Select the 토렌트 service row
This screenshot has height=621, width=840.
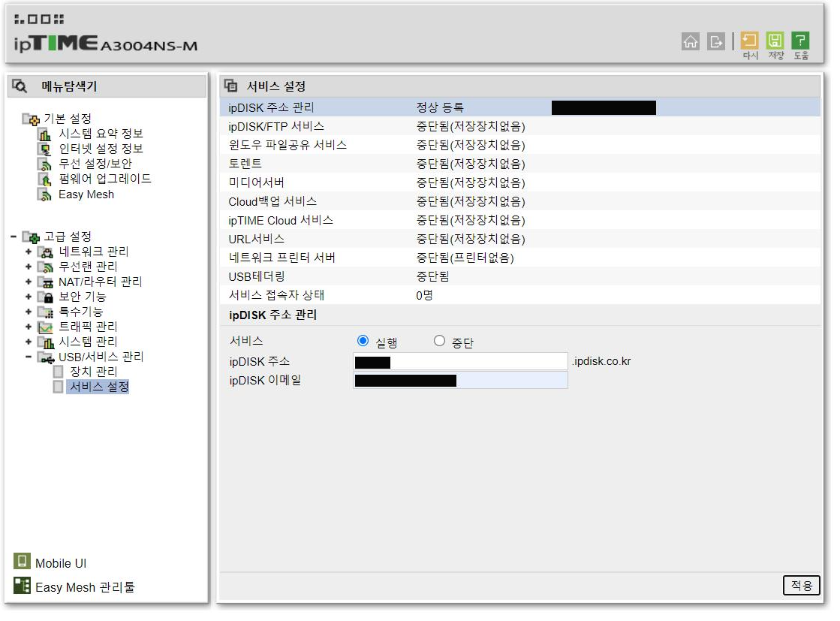[519, 164]
